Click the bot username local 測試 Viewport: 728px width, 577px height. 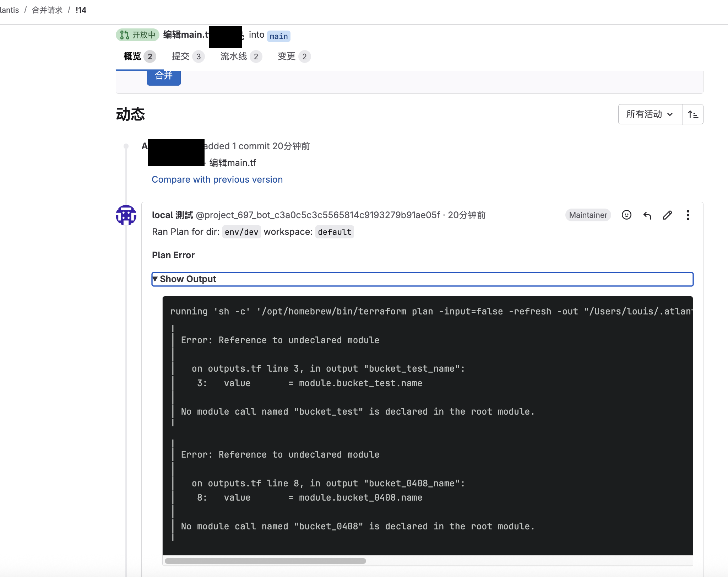tap(172, 215)
